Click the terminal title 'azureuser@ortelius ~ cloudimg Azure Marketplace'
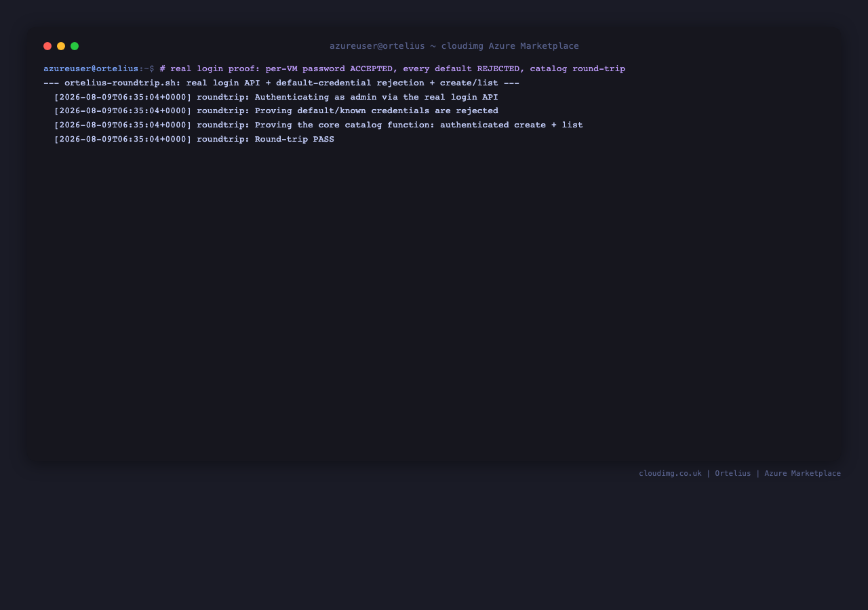 (x=454, y=46)
